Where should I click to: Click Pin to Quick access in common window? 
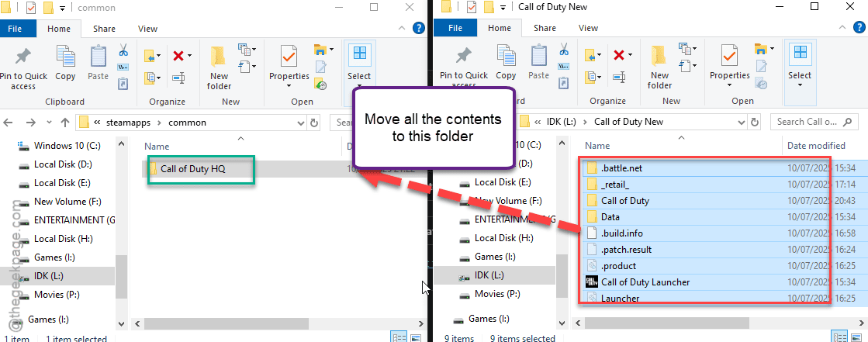[23, 67]
